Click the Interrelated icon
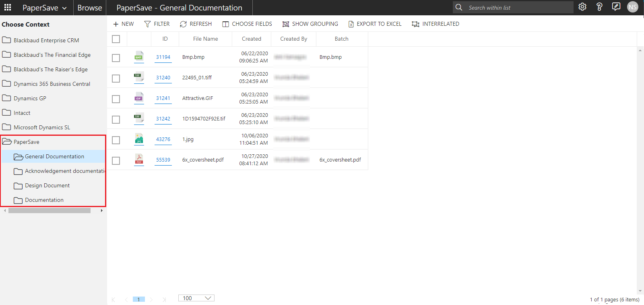 click(x=416, y=24)
